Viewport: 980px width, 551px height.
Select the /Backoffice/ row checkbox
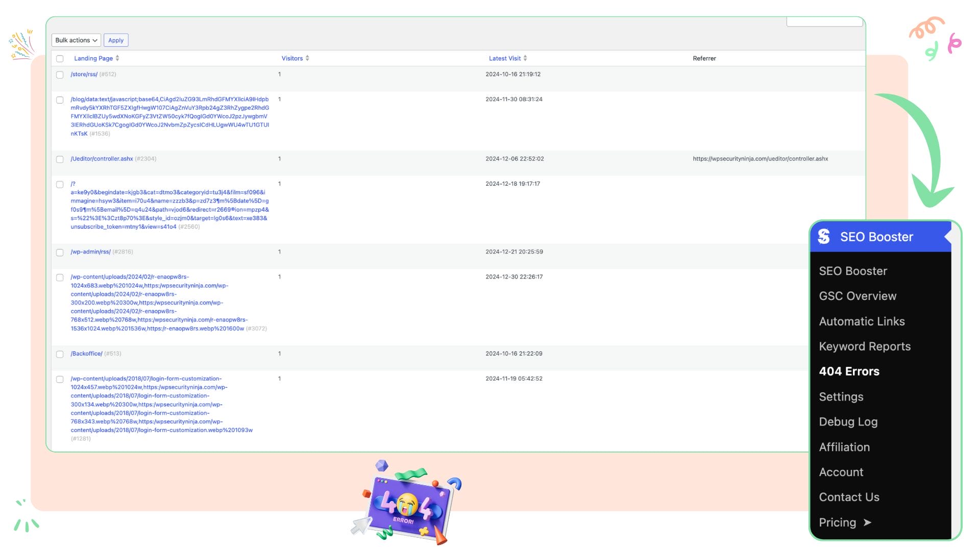pyautogui.click(x=60, y=354)
